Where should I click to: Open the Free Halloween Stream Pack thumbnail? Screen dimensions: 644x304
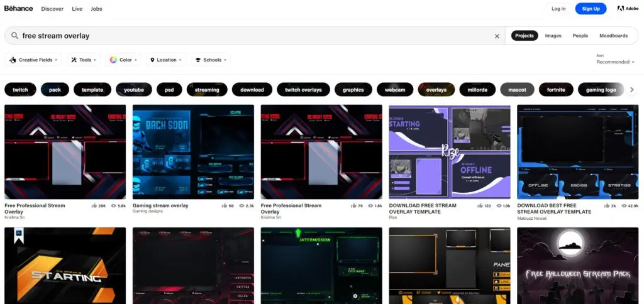(x=577, y=265)
